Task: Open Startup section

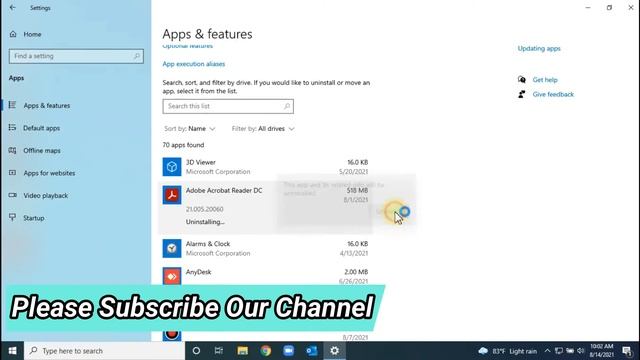Action: click(33, 218)
